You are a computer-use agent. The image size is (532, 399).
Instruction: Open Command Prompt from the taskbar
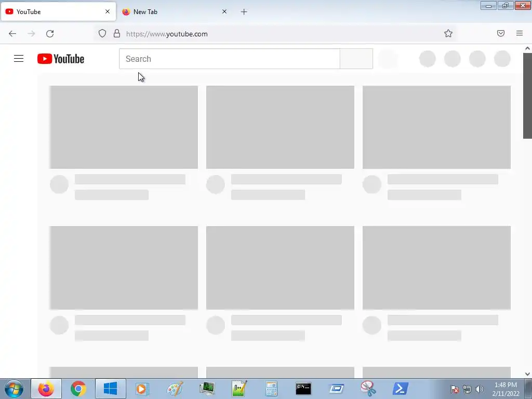coord(303,389)
